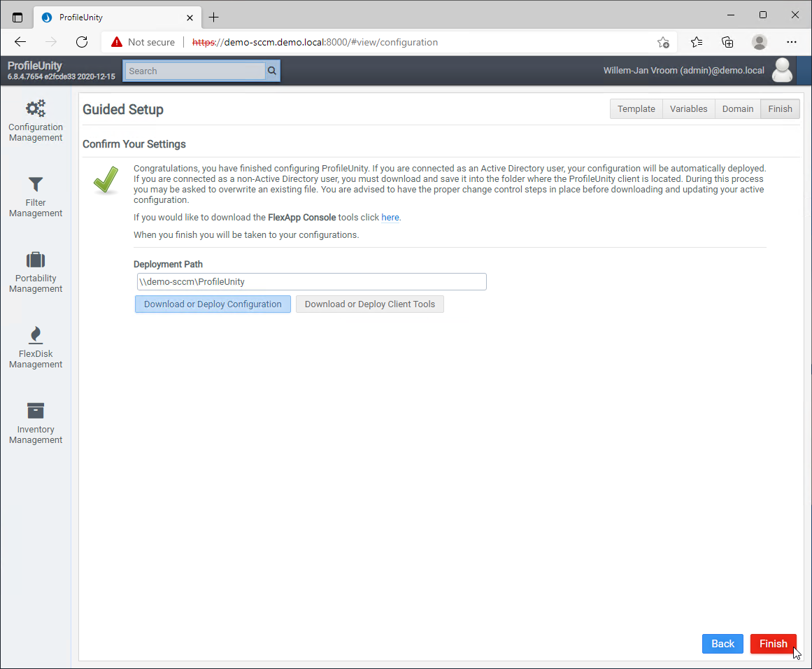This screenshot has width=812, height=669.
Task: Follow the 'here' FlexApp Console link
Action: [x=390, y=218]
